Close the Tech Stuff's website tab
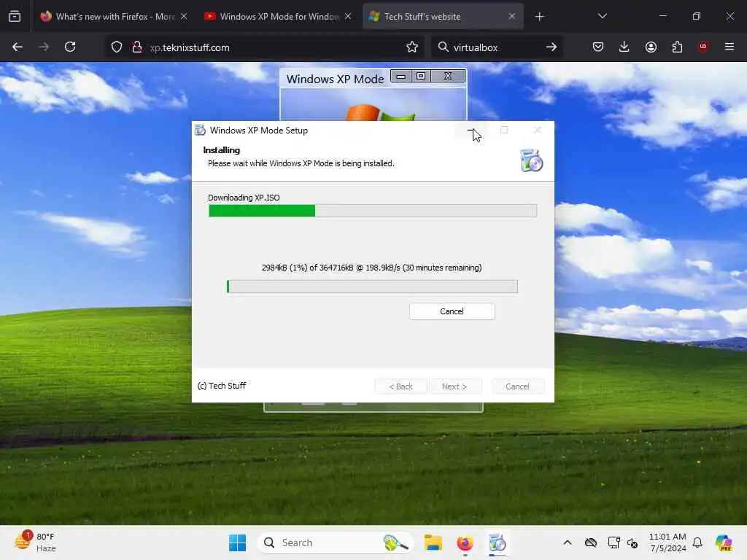 (x=511, y=16)
